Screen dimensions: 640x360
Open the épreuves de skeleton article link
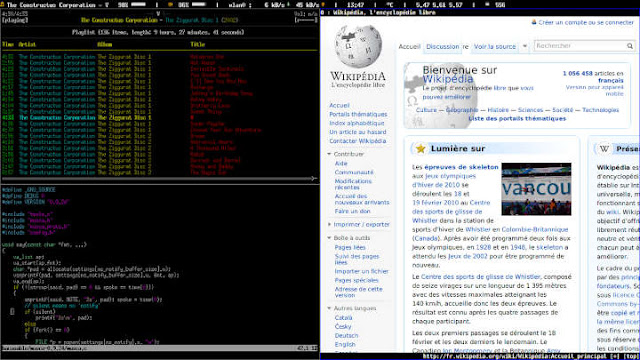pos(461,167)
